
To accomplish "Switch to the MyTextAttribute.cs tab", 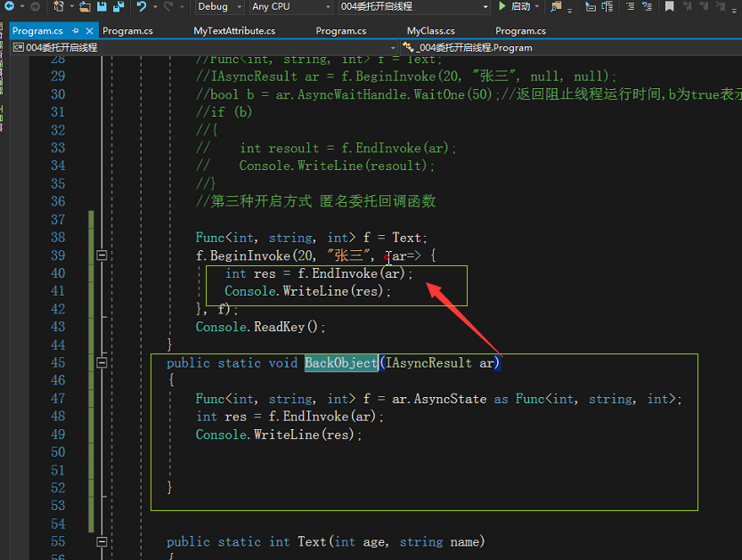I will tap(234, 31).
